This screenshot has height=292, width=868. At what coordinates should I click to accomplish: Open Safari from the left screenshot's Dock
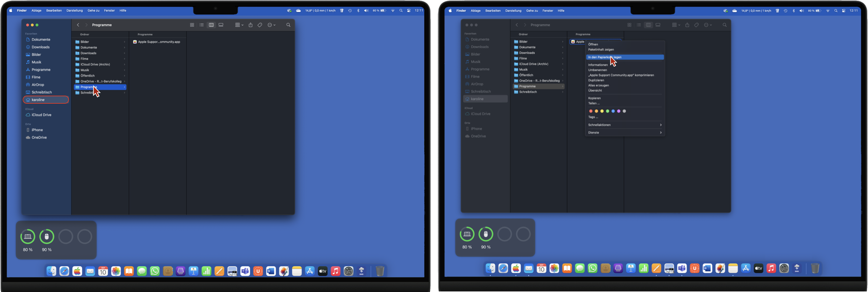[x=64, y=271]
